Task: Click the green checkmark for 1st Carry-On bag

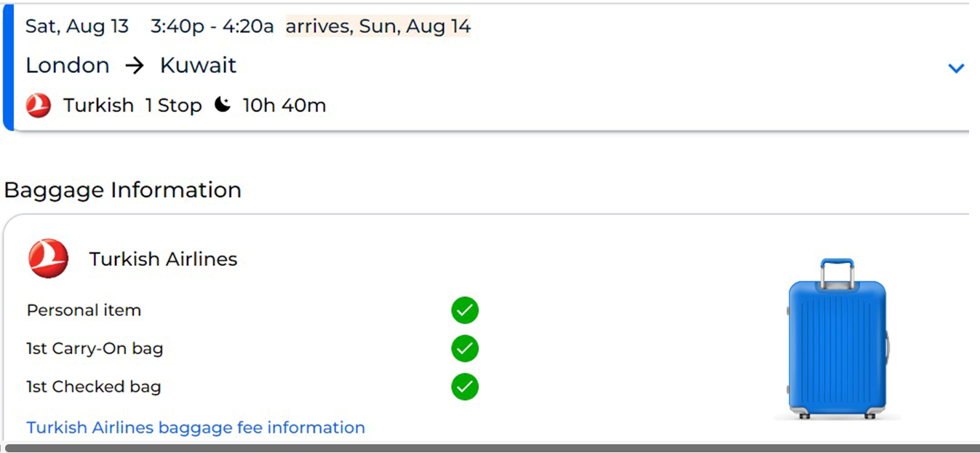Action: [x=464, y=349]
